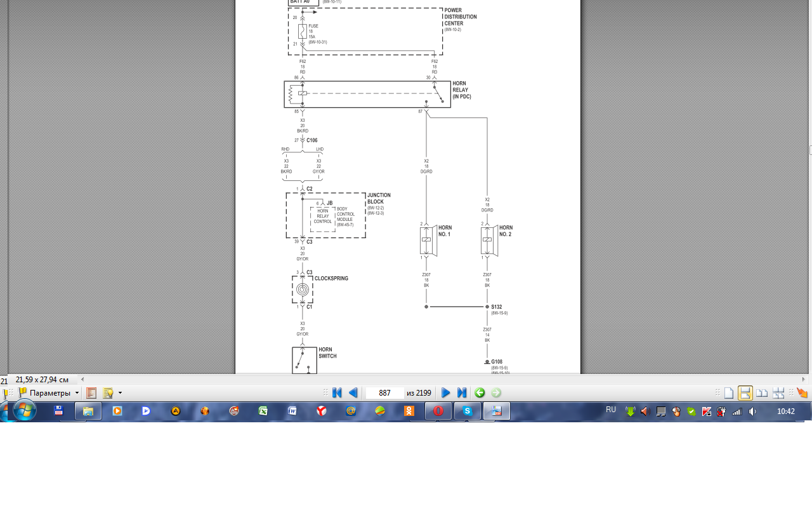This screenshot has width=812, height=508.
Task: Open Mail.ru agent @ icon in taskbar
Action: click(x=351, y=411)
